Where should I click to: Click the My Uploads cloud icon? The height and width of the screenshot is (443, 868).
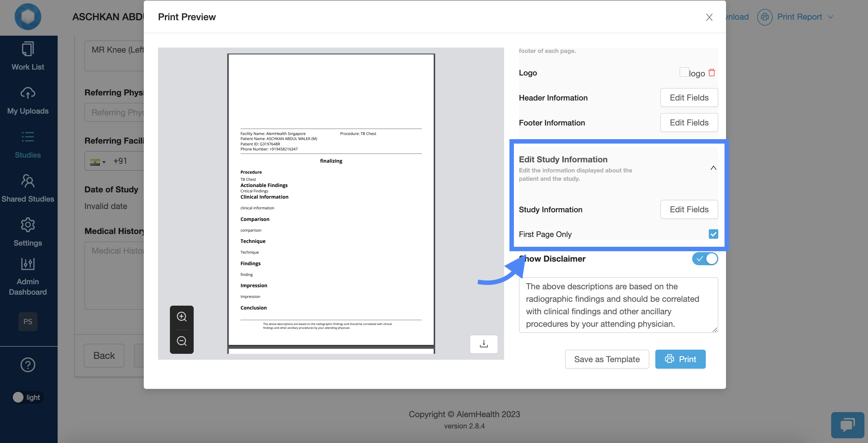coord(28,93)
